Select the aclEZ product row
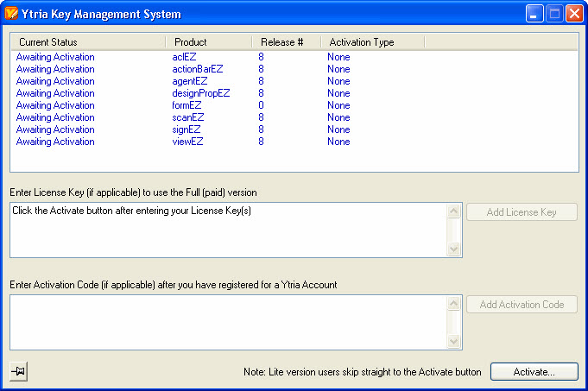Image resolution: width=588 pixels, height=391 pixels. point(185,57)
